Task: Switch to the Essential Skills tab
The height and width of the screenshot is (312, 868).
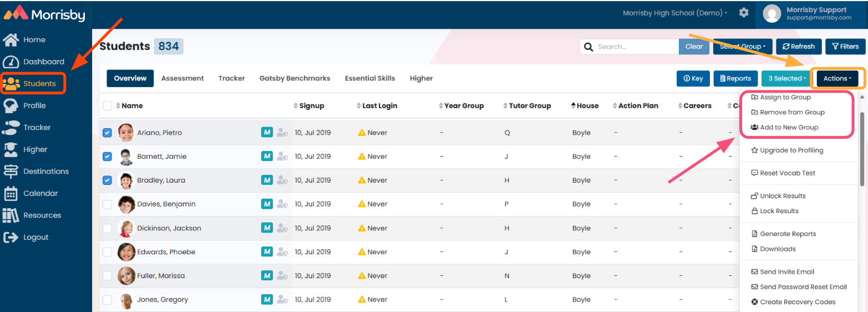Action: click(370, 78)
